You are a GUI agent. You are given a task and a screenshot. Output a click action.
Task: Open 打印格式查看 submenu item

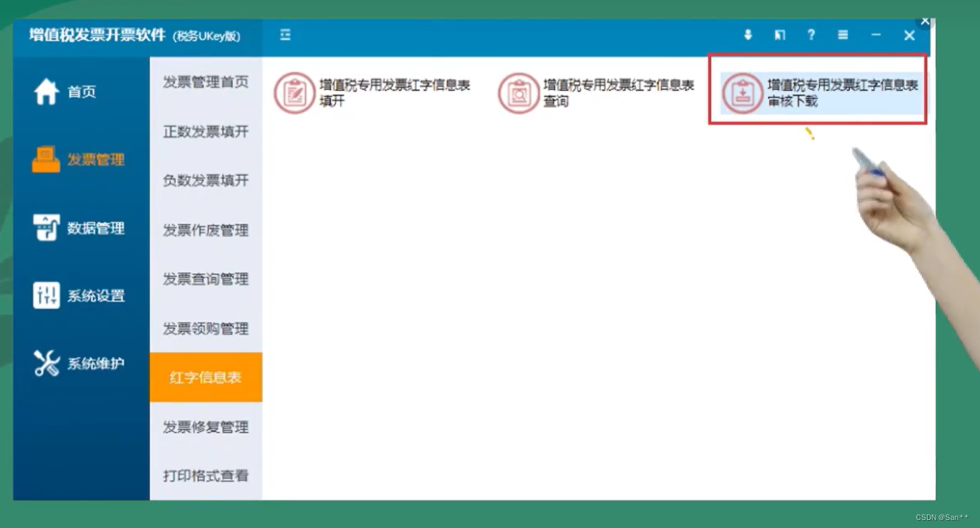point(206,476)
